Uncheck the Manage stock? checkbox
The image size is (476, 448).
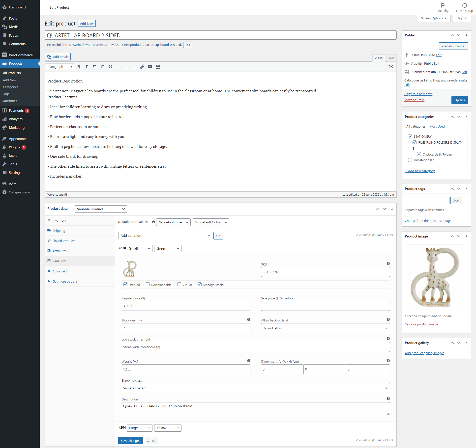200,285
